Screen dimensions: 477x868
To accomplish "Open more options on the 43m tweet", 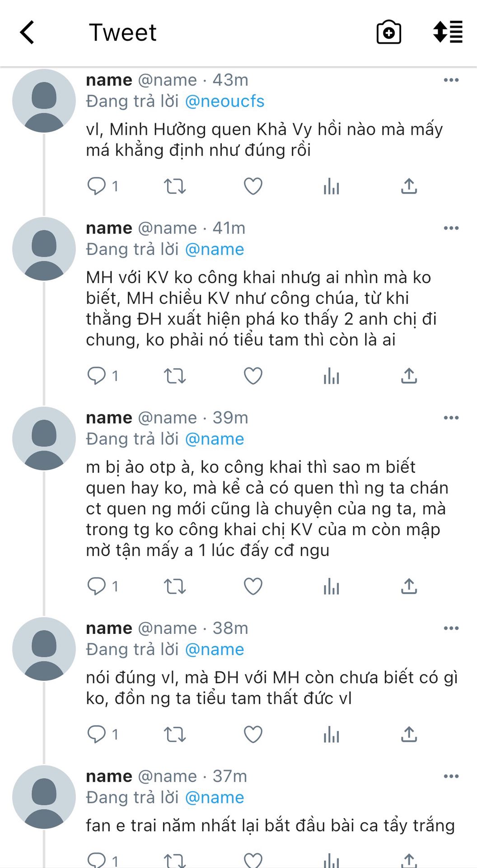I will tap(451, 80).
